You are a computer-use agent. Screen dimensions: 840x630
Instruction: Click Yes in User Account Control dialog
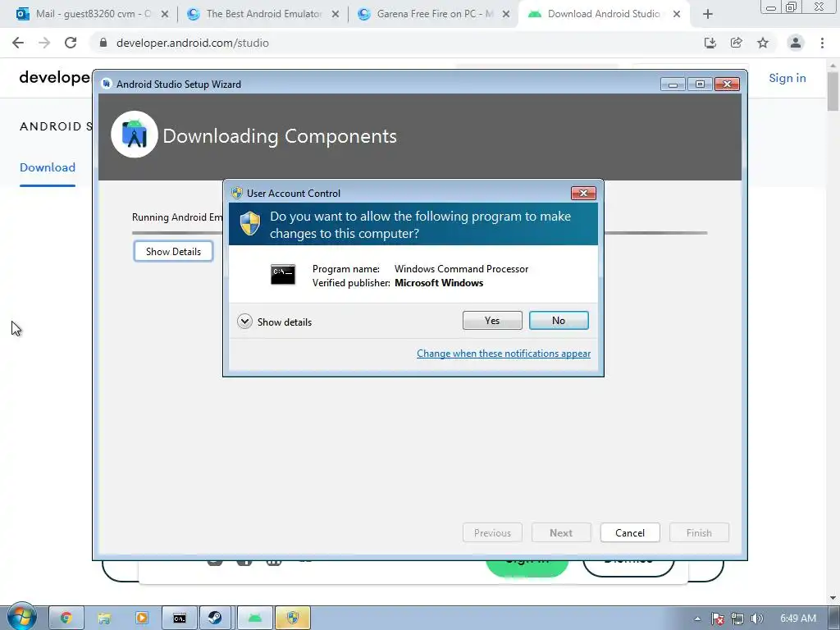click(492, 321)
